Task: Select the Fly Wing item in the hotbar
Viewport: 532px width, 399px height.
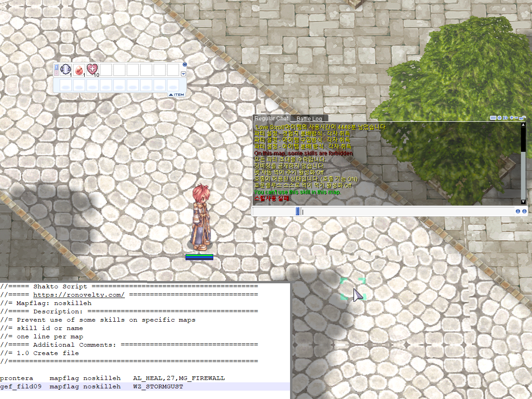Action: [65, 69]
